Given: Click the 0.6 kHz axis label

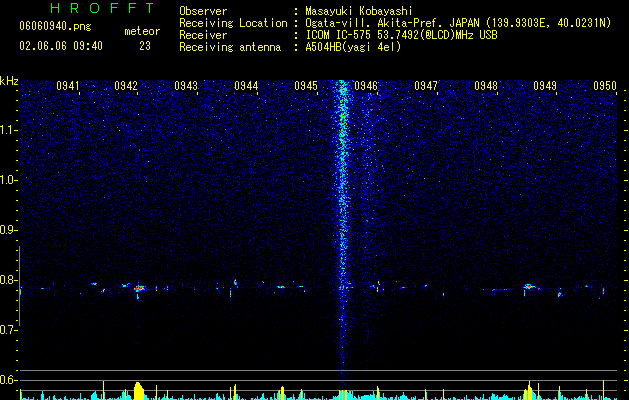Looking at the screenshot, I should coord(9,380).
